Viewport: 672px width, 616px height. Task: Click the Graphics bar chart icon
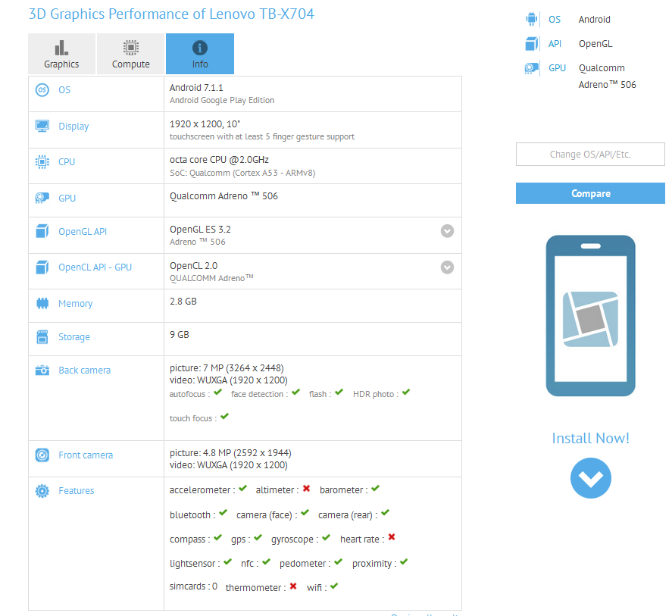[61, 48]
